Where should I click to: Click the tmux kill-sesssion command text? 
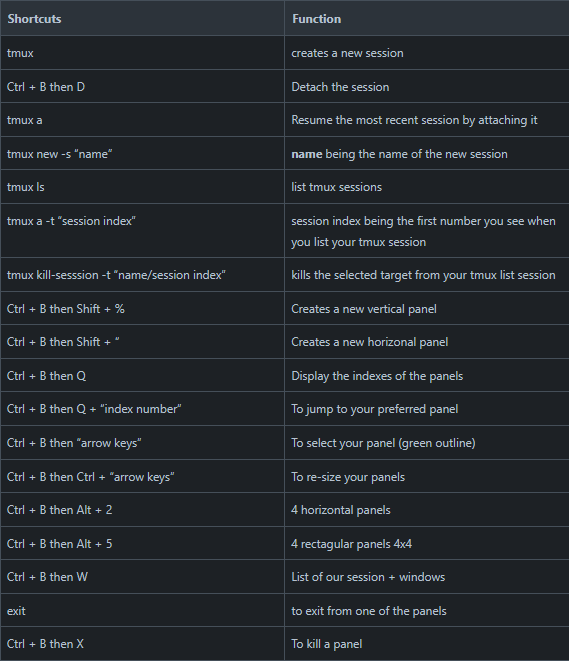coord(116,275)
